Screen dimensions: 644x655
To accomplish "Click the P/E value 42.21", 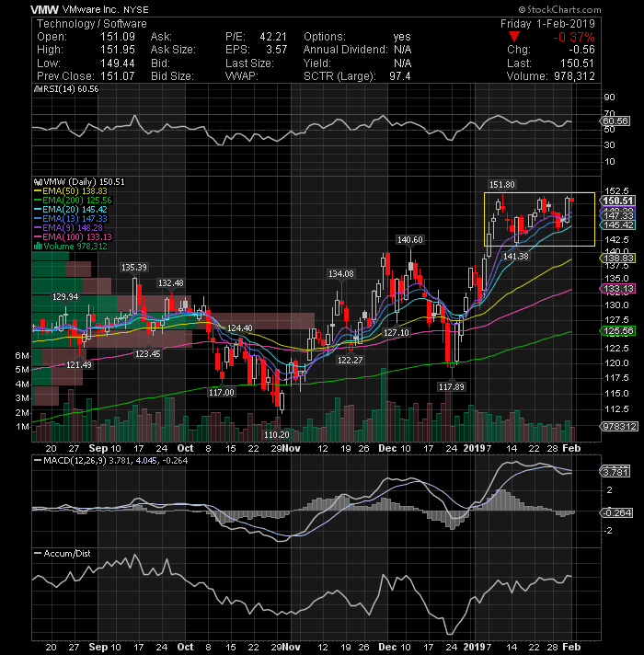I will pyautogui.click(x=273, y=37).
